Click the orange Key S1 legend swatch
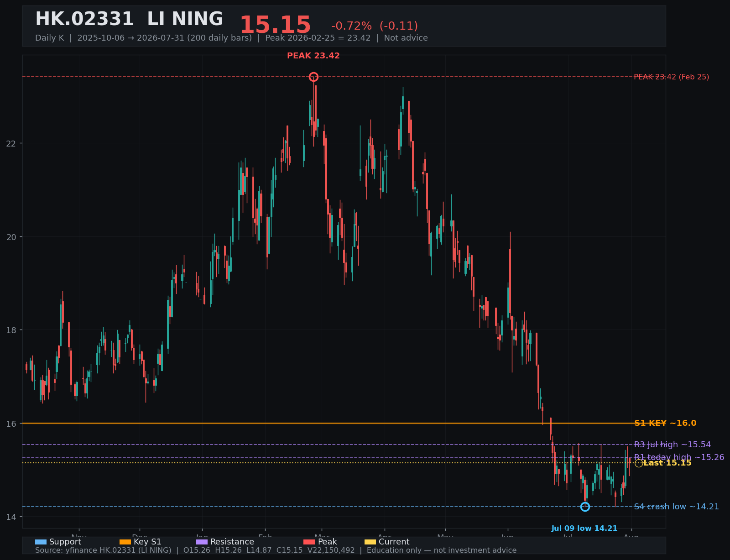 tap(125, 542)
